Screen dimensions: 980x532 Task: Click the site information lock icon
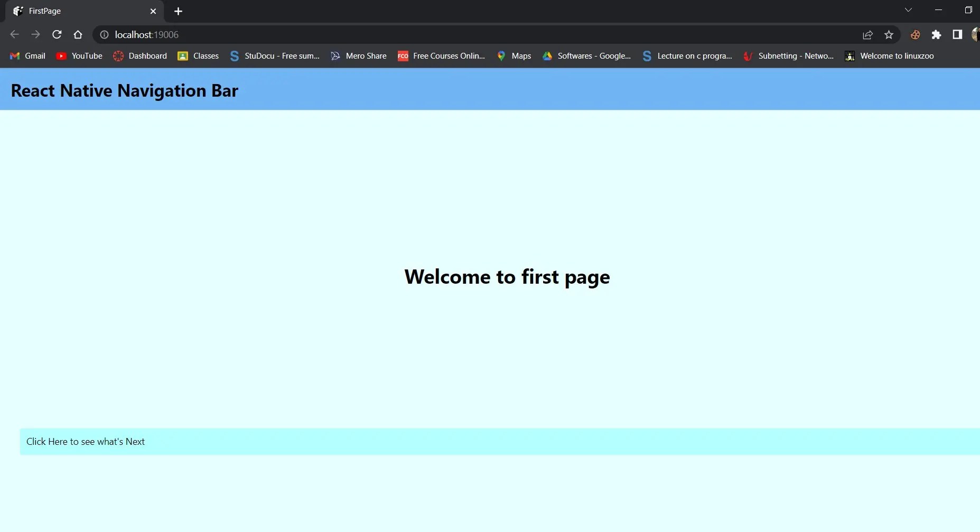(104, 34)
